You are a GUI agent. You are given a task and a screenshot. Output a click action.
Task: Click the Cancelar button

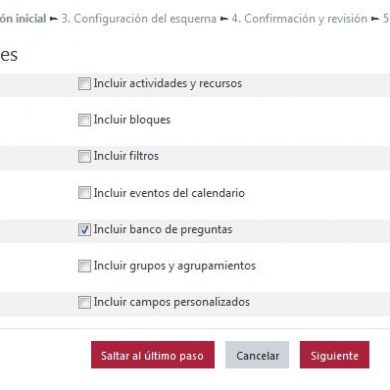[257, 355]
